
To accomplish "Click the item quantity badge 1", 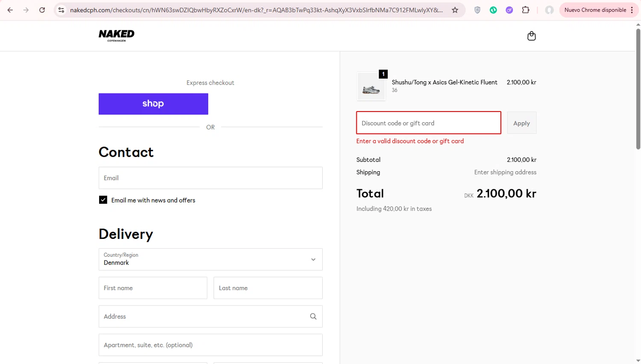I will pos(383,74).
